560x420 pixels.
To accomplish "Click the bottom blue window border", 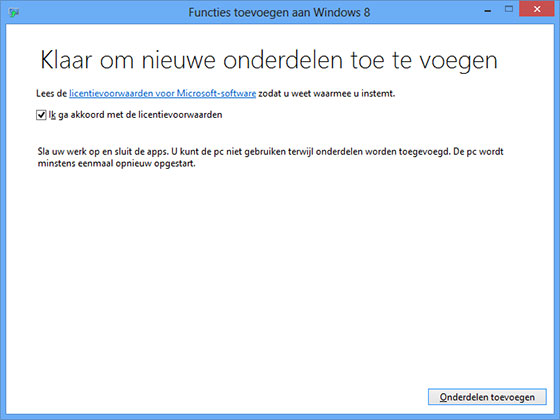I will point(280,417).
